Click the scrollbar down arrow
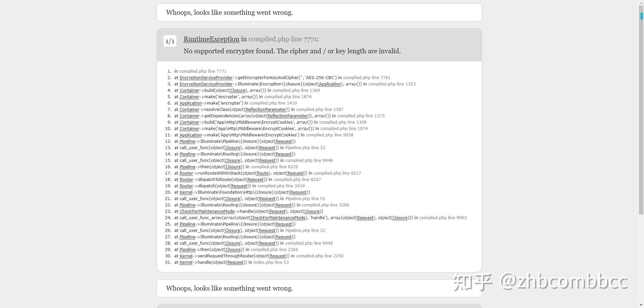Image resolution: width=644 pixels, height=308 pixels. [641, 305]
